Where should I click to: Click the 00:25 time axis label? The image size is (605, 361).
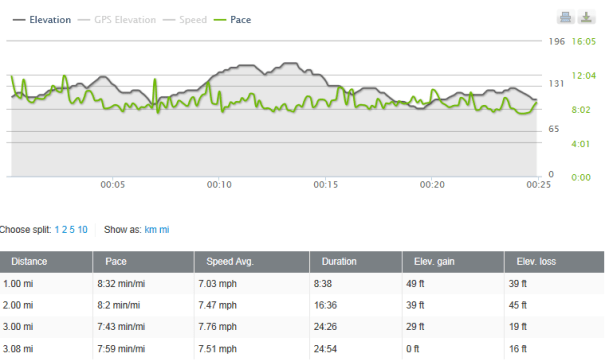[x=539, y=185]
